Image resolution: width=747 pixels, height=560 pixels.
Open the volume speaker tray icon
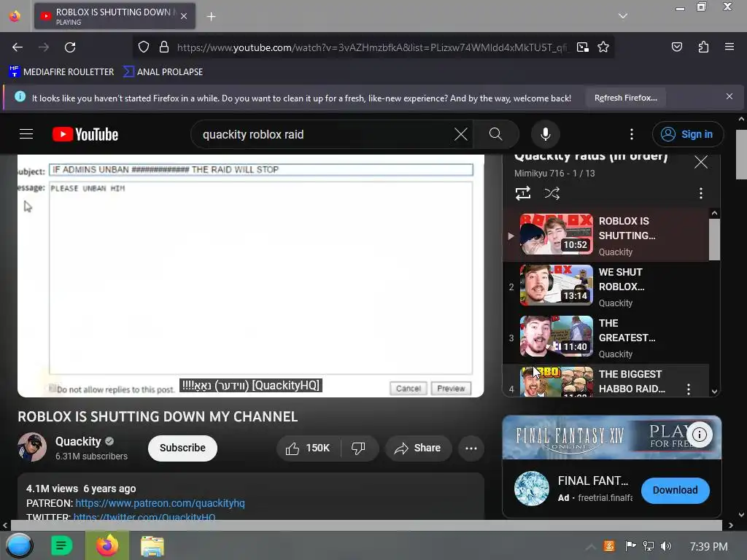click(x=665, y=546)
